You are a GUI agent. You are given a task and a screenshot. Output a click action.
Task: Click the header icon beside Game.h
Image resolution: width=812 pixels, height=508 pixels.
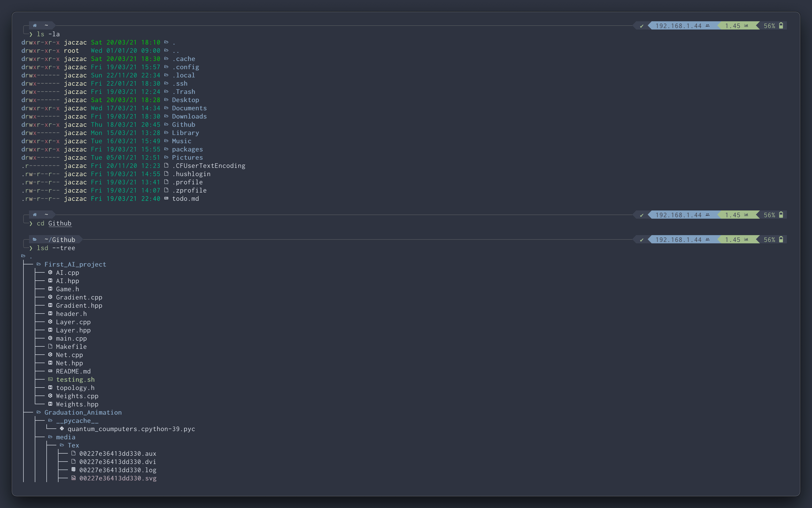tap(50, 289)
